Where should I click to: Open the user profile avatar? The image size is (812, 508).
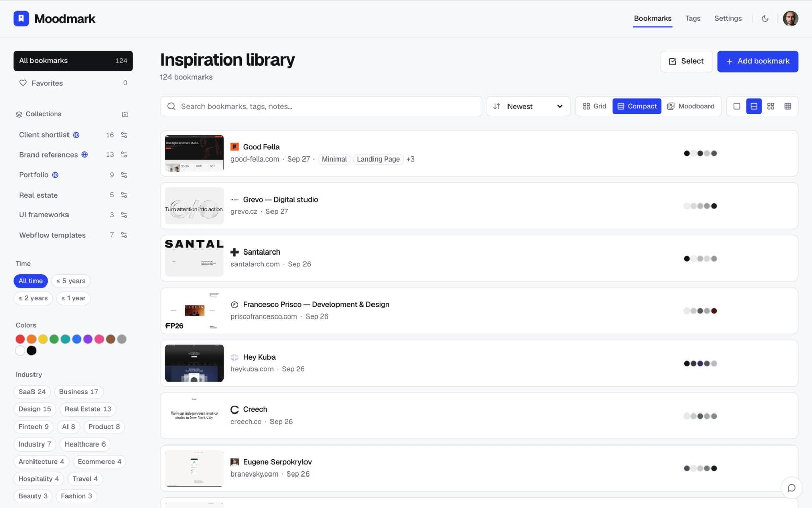tap(790, 19)
